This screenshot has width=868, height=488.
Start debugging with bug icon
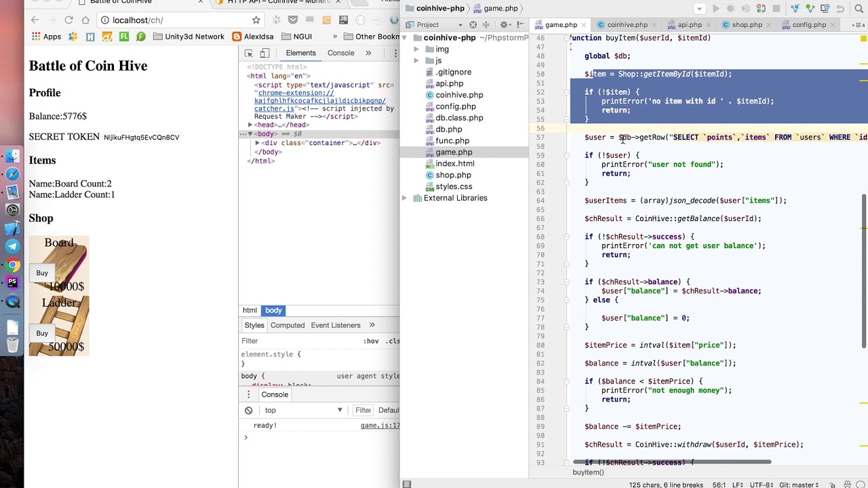click(731, 9)
